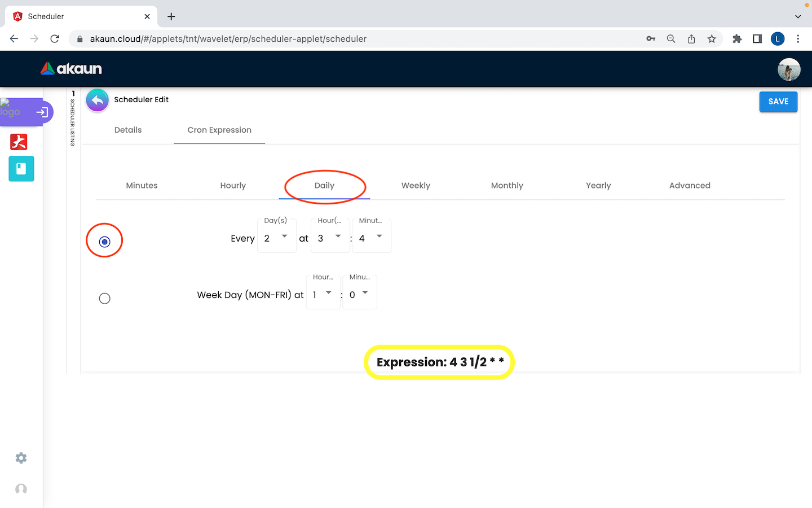Screen dimensions: 812x508
Task: Open the teal book applet icon
Action: pos(21,169)
